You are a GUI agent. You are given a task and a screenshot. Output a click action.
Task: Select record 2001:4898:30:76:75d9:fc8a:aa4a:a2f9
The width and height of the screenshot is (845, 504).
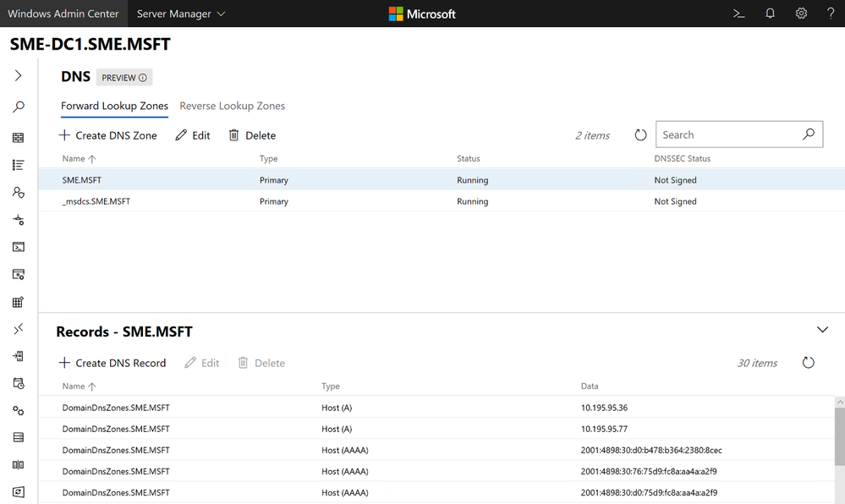pyautogui.click(x=436, y=471)
